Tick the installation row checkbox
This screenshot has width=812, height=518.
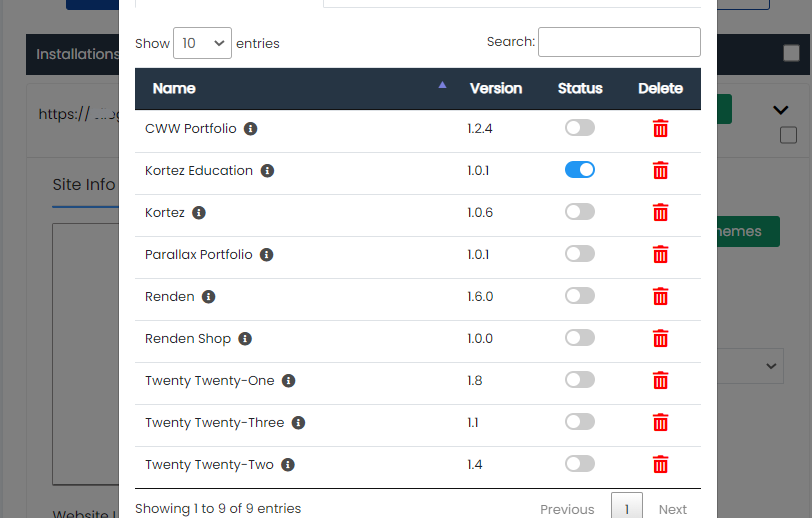pyautogui.click(x=788, y=135)
